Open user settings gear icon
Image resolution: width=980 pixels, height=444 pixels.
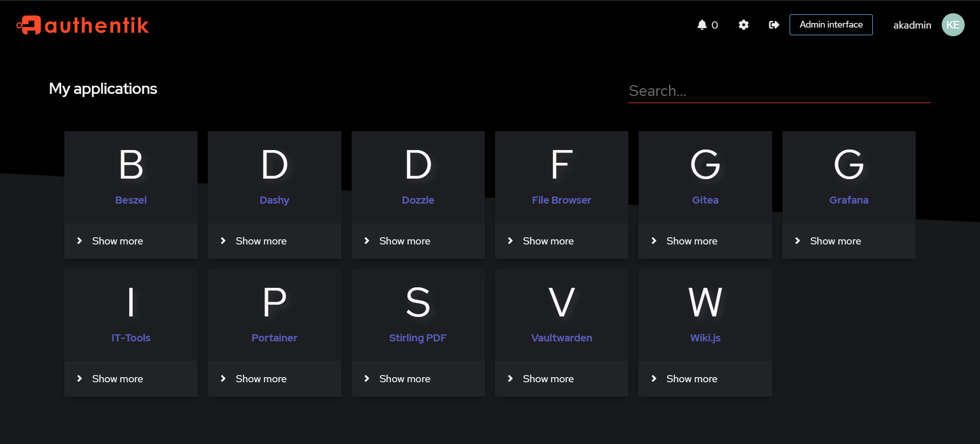tap(744, 25)
